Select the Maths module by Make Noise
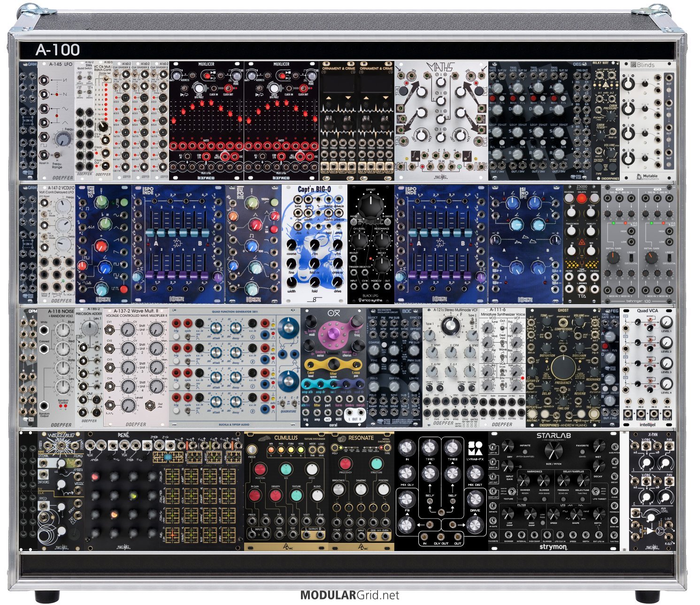Viewport: 700px width, 605px height. point(441,120)
